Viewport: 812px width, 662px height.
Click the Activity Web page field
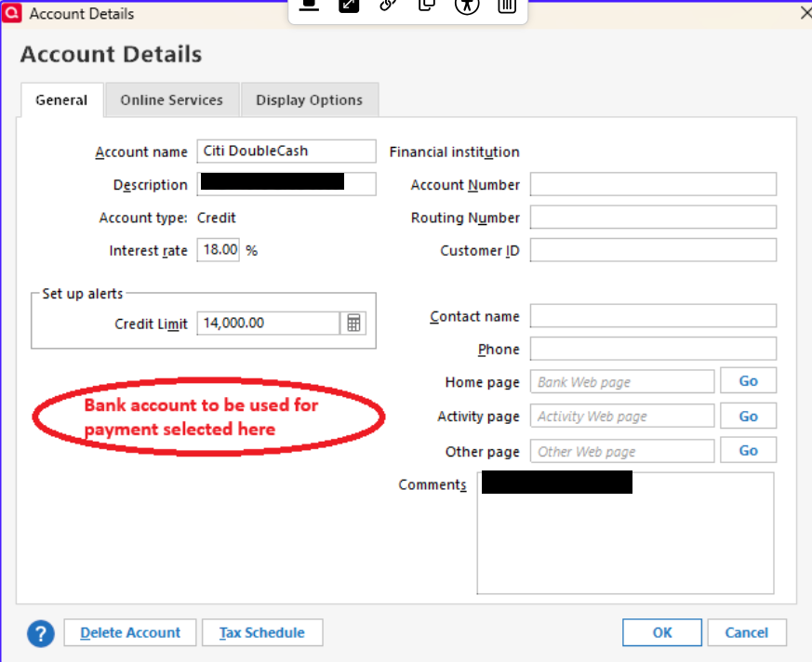[x=622, y=416]
